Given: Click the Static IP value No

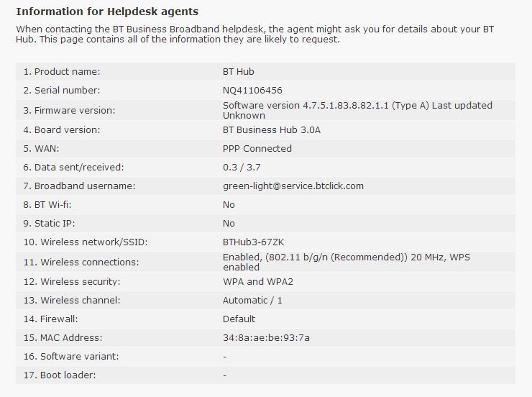Looking at the screenshot, I should [x=229, y=223].
